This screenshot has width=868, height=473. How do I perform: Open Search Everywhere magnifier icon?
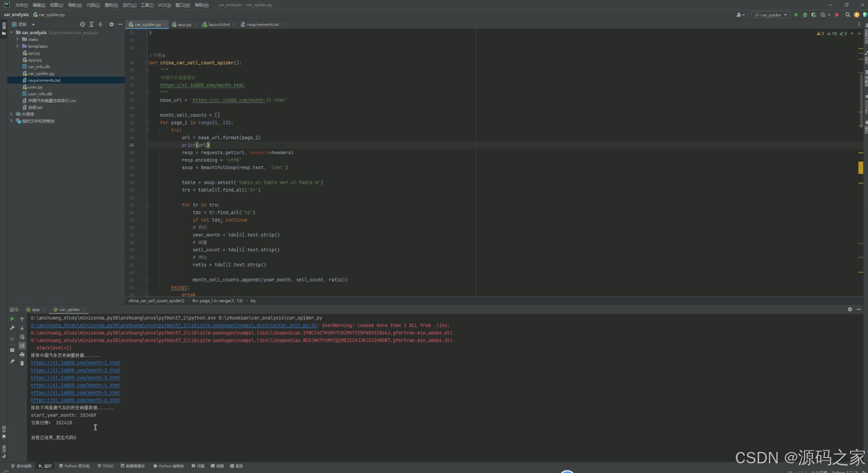(848, 15)
